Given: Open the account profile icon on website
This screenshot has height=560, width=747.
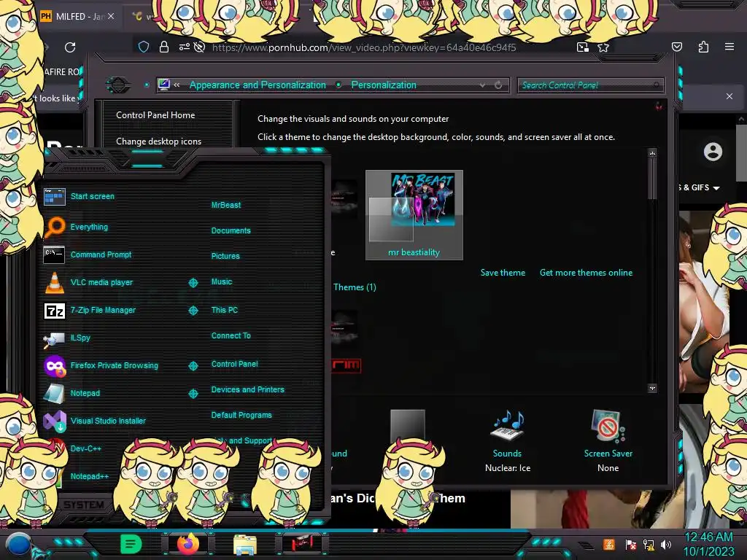Looking at the screenshot, I should click(x=713, y=152).
